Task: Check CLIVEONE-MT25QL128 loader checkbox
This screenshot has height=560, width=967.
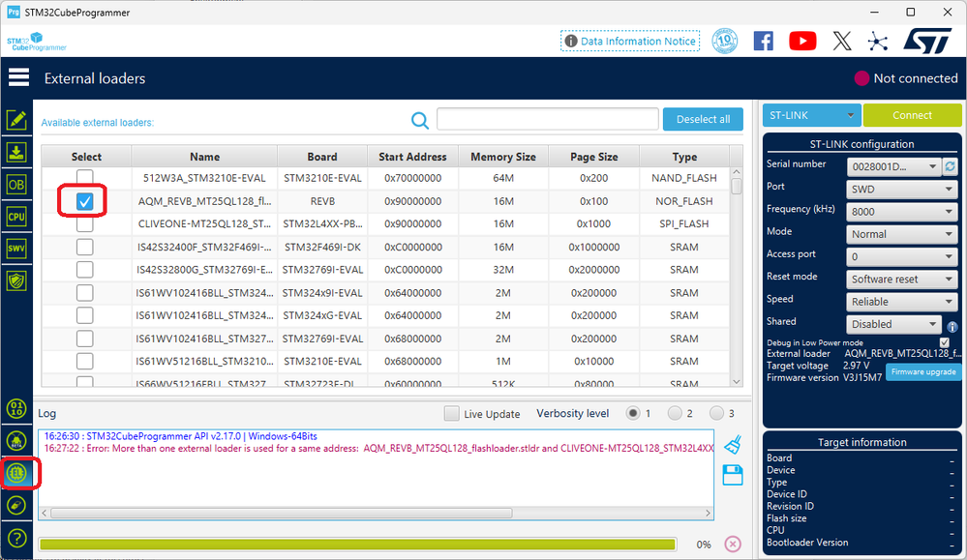Action: tap(84, 224)
